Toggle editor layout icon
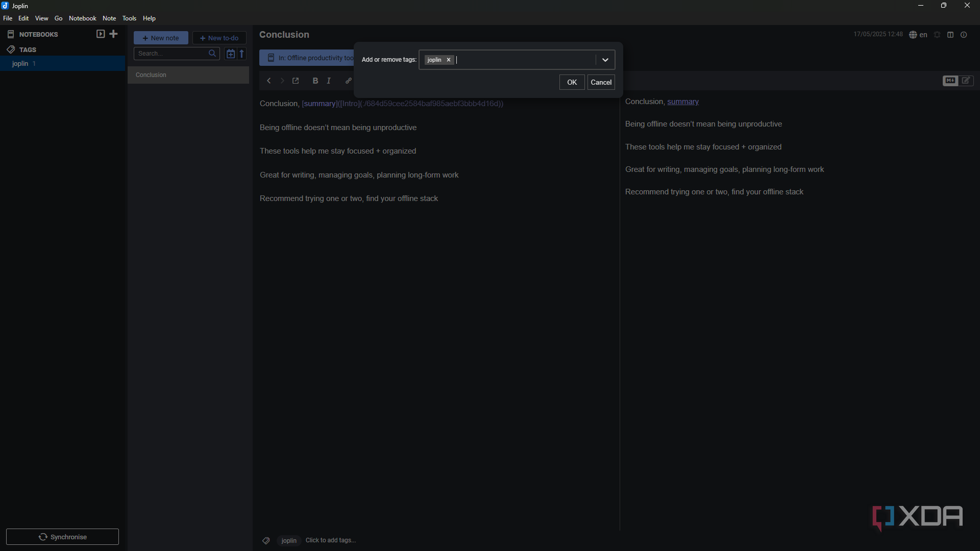The width and height of the screenshot is (980, 551). (x=950, y=35)
